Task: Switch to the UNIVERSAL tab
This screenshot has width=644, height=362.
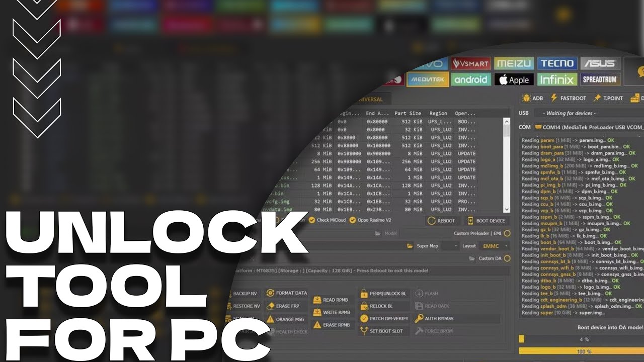Action: point(370,99)
